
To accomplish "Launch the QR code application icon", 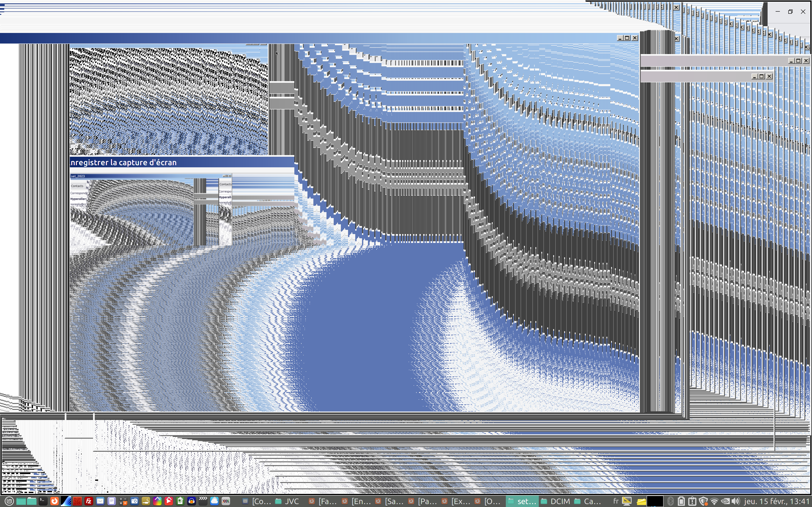I will pyautogui.click(x=78, y=501).
